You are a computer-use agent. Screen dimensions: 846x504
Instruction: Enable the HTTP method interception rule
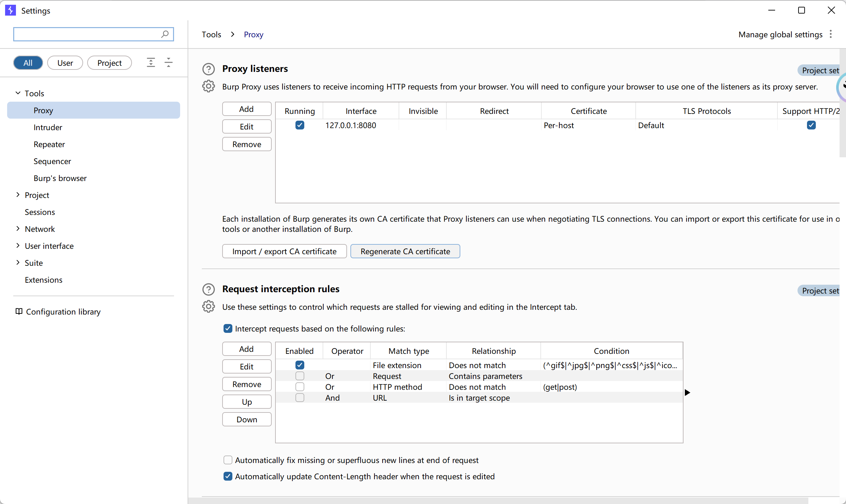coord(300,387)
